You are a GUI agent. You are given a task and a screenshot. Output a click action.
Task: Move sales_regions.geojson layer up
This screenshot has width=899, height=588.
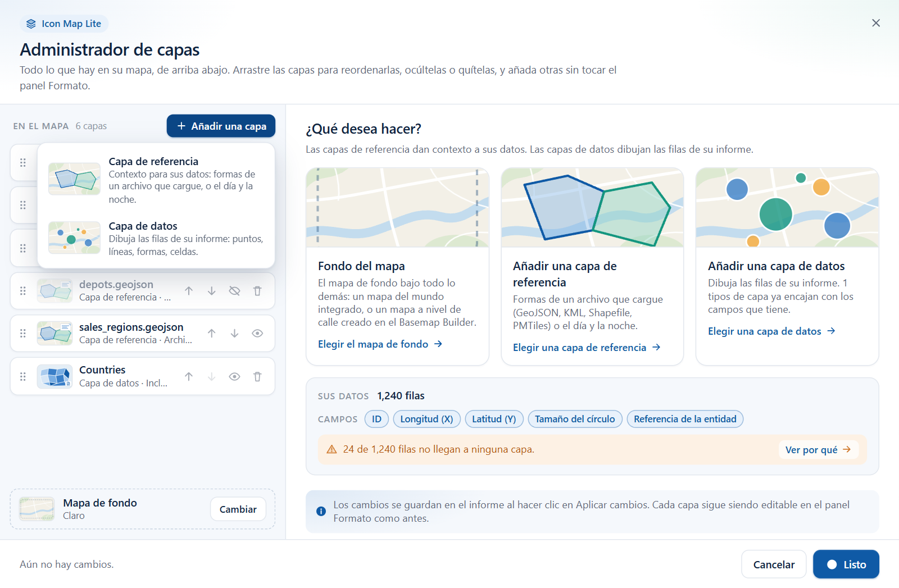212,334
